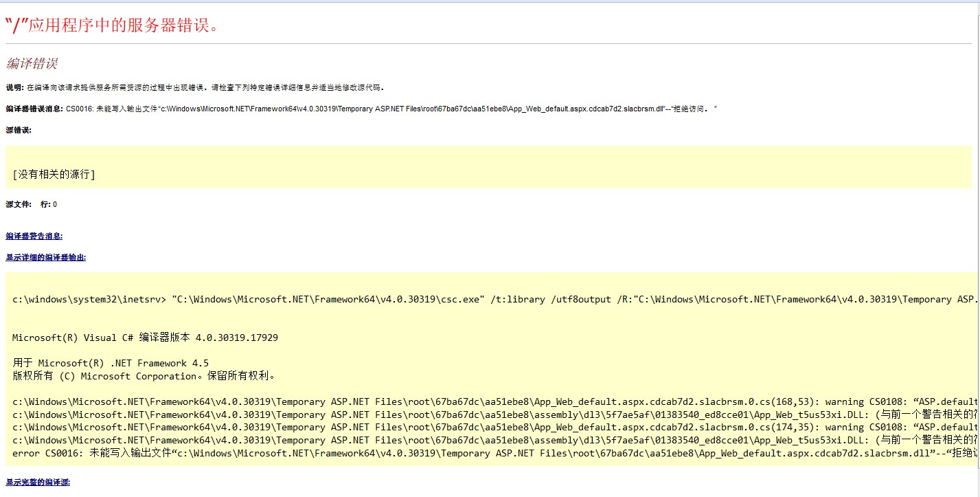The image size is (980, 497).
Task: Expand the 显示详细的编译器输出 section
Action: [x=45, y=257]
